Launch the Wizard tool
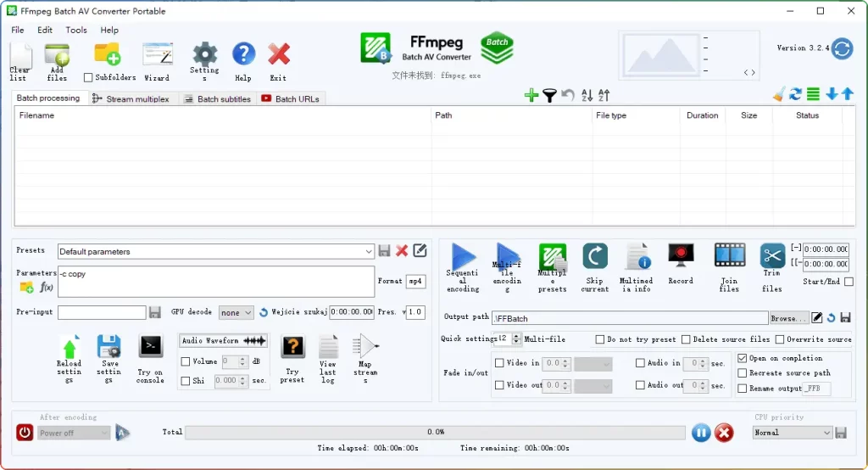The width and height of the screenshot is (868, 470). click(x=157, y=62)
